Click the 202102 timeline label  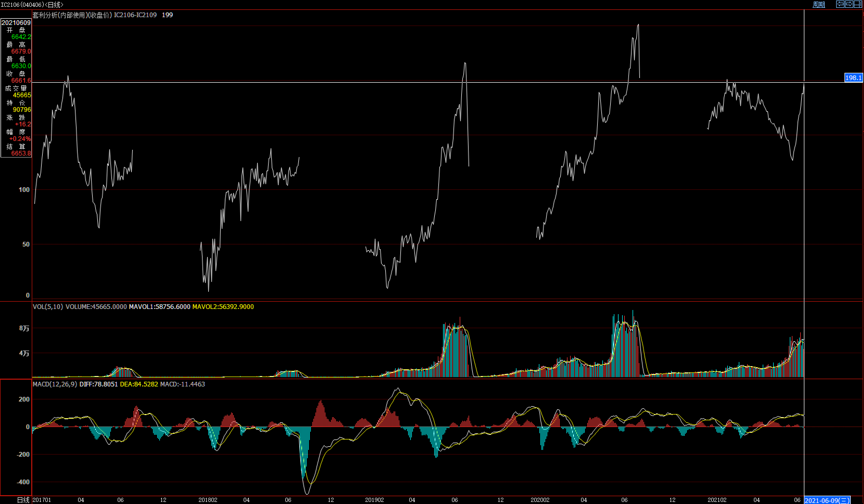717,500
